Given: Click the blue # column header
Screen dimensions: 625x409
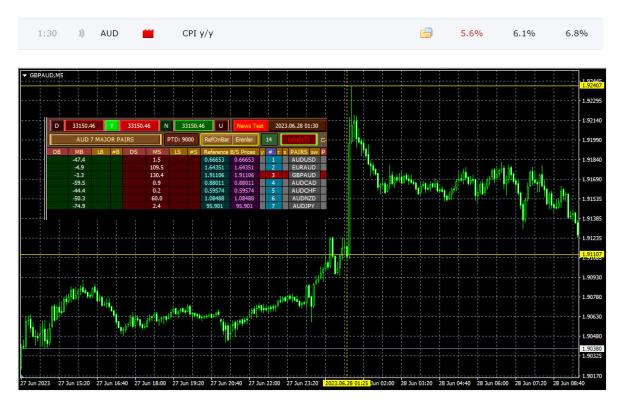Looking at the screenshot, I should (x=271, y=152).
